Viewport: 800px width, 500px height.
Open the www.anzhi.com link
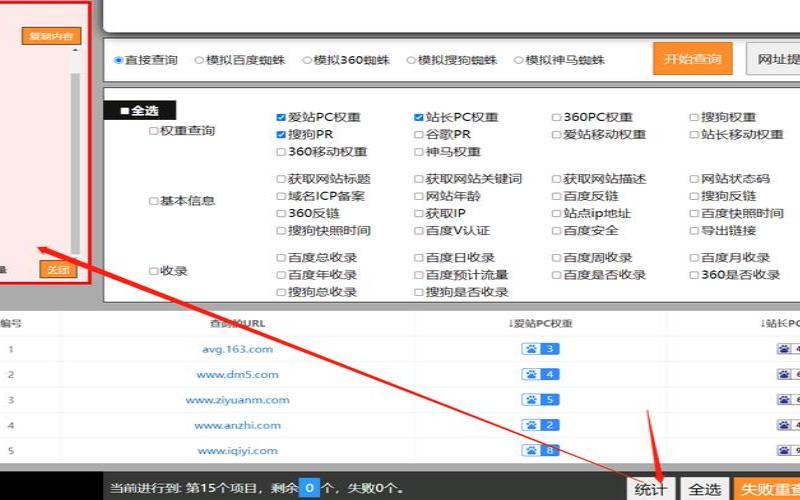pos(237,426)
